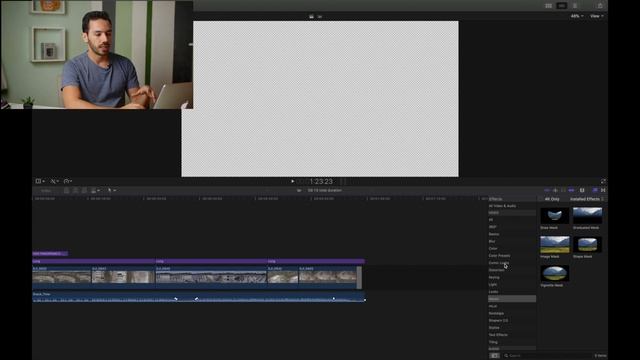Open the color and enhancement dropdown below viewer

tap(54, 181)
